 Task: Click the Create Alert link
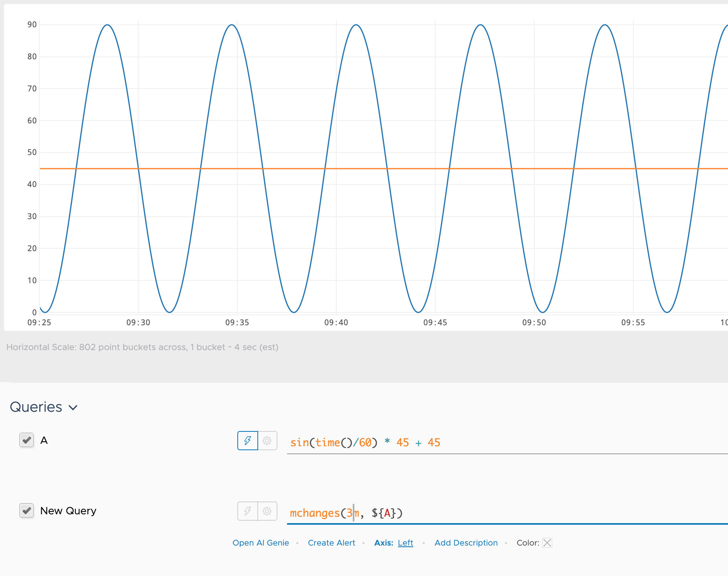[x=332, y=543]
